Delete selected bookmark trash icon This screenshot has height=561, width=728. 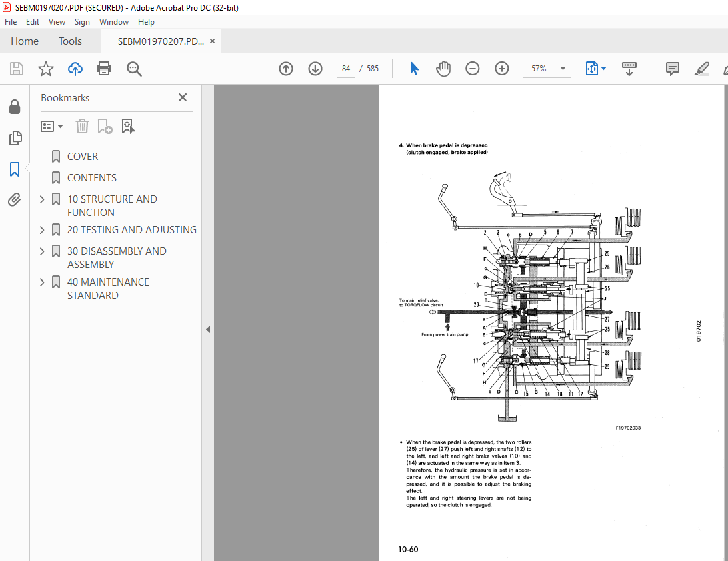(82, 126)
